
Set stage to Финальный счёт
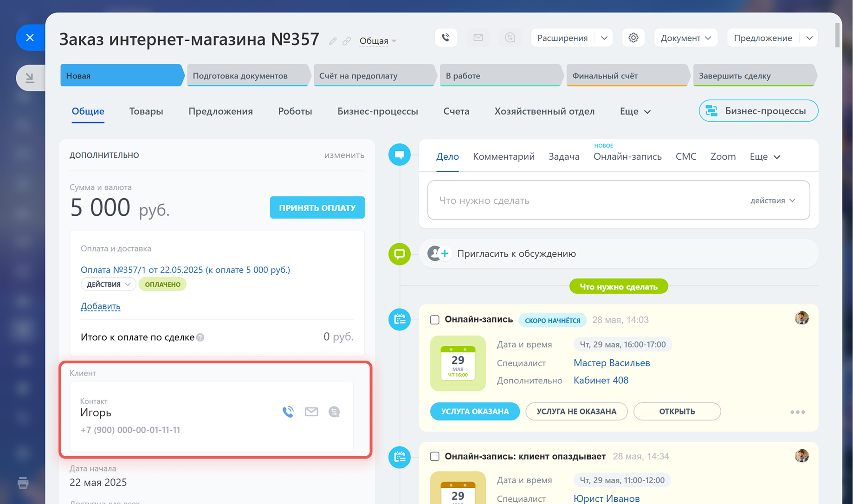click(628, 76)
